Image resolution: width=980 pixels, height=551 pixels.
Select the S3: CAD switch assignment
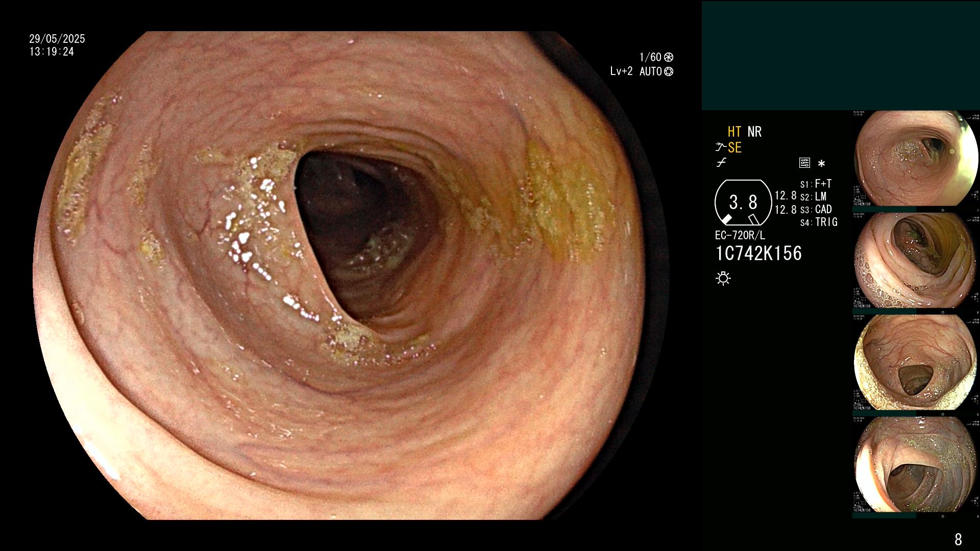pos(816,210)
